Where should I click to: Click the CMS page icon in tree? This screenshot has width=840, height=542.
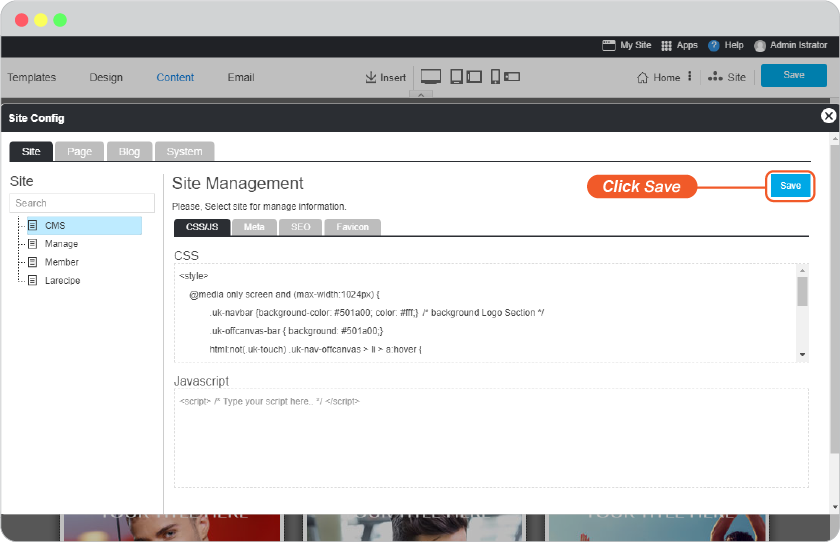pyautogui.click(x=33, y=225)
